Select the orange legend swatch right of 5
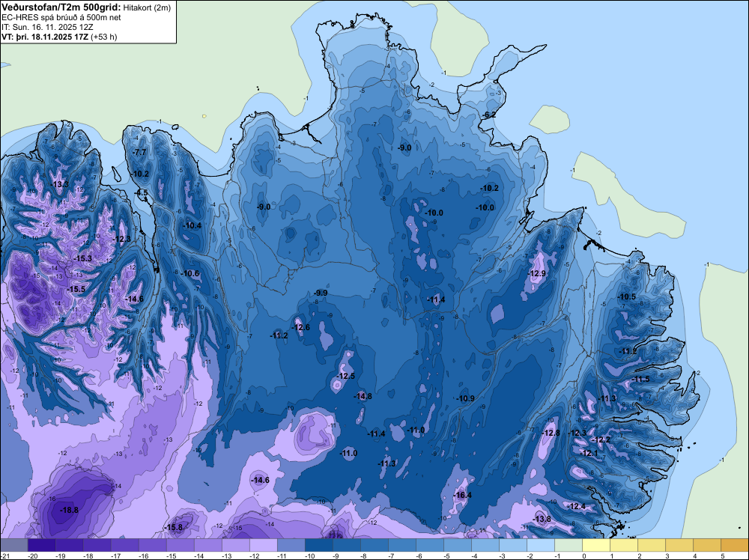The image size is (749, 560). pos(735,545)
